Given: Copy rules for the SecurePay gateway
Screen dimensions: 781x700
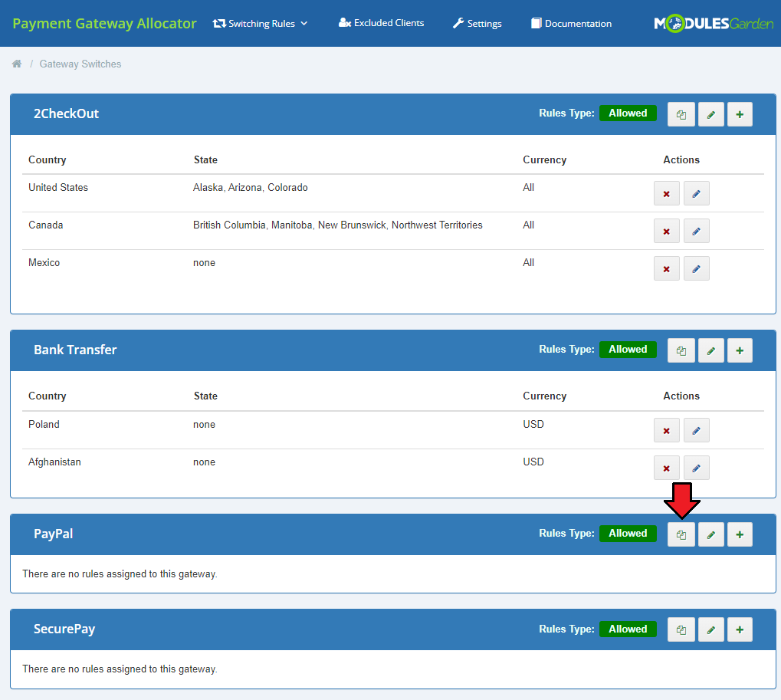Looking at the screenshot, I should (681, 629).
